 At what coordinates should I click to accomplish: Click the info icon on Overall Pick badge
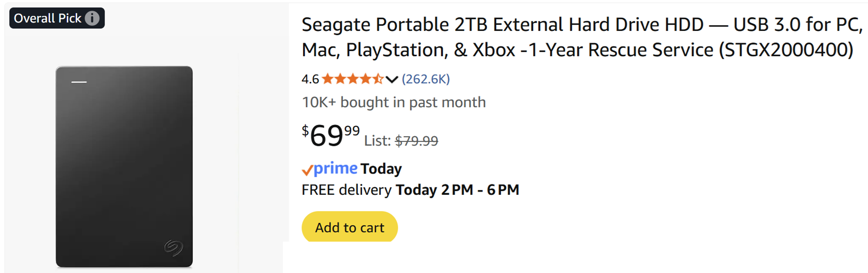92,18
